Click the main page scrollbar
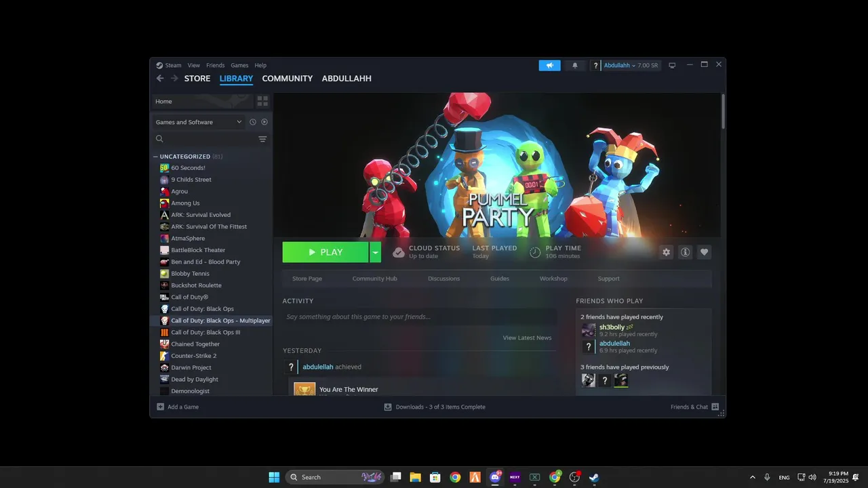Viewport: 868px width, 488px height. (x=723, y=112)
